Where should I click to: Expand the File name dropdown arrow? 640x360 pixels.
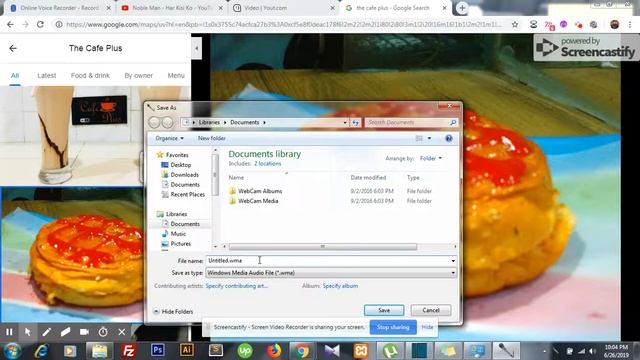pos(453,261)
